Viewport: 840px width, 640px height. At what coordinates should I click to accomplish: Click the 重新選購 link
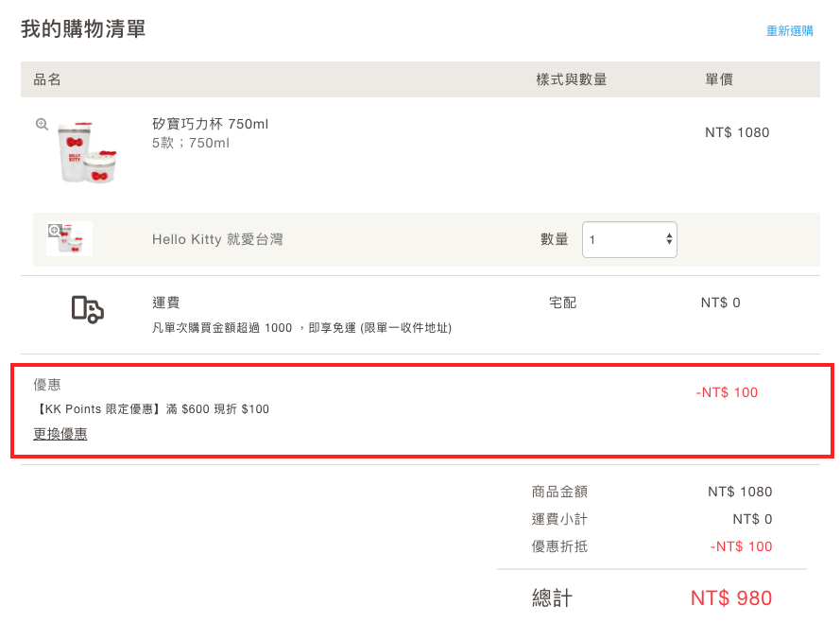pyautogui.click(x=789, y=31)
